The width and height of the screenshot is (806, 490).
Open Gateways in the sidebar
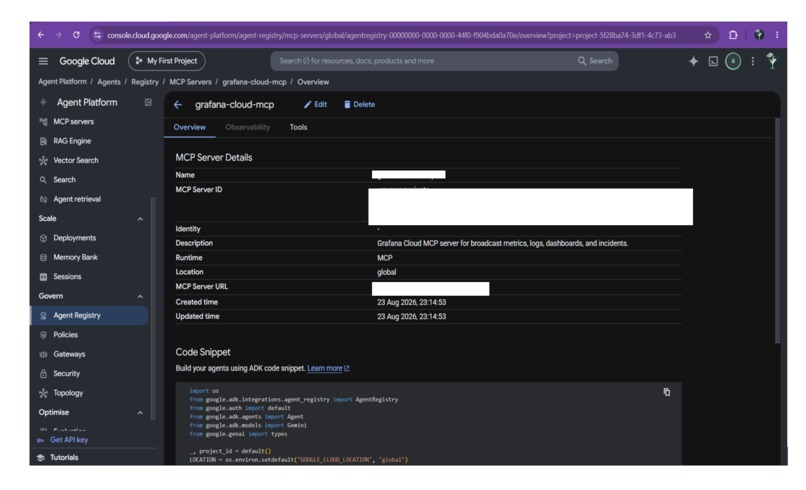pos(69,354)
